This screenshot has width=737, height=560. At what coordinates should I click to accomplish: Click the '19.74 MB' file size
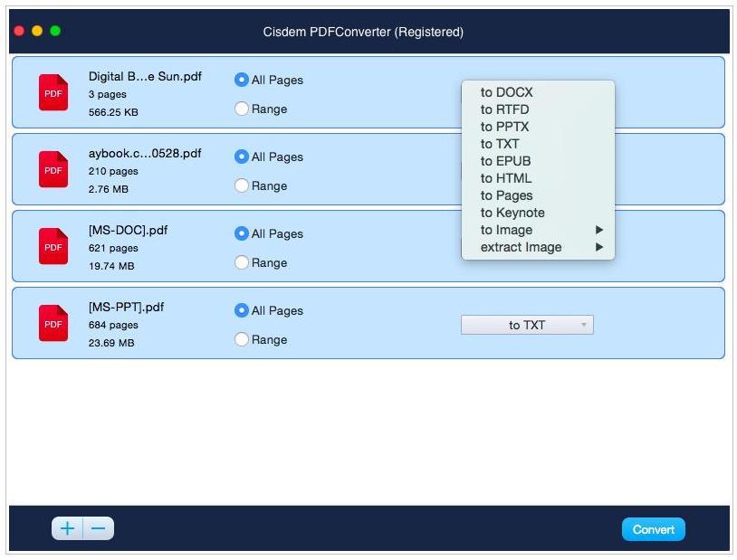(x=111, y=266)
